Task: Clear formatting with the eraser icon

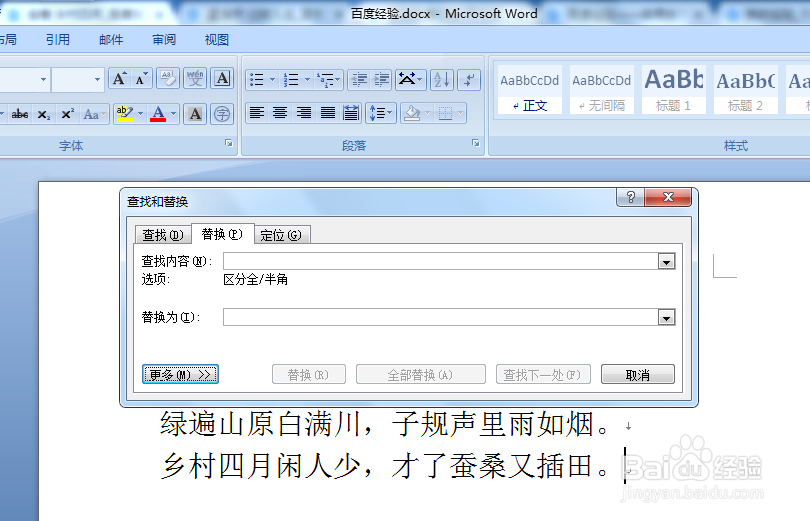Action: pos(168,79)
